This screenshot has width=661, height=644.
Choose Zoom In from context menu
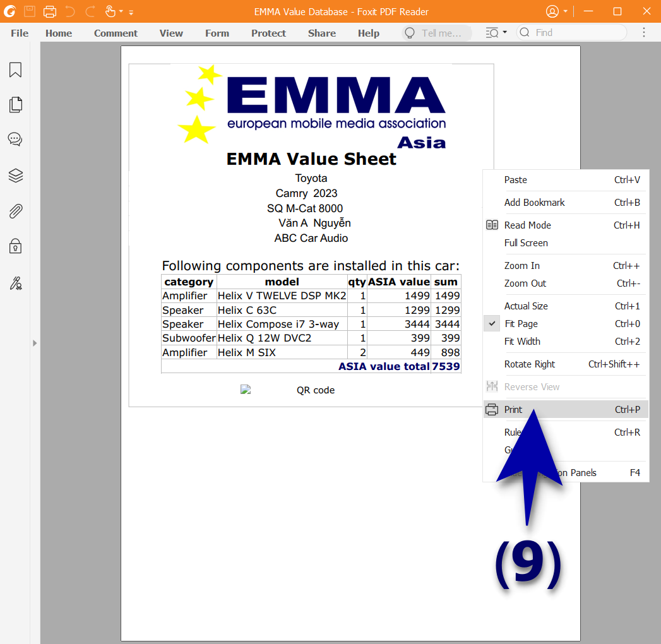point(565,266)
